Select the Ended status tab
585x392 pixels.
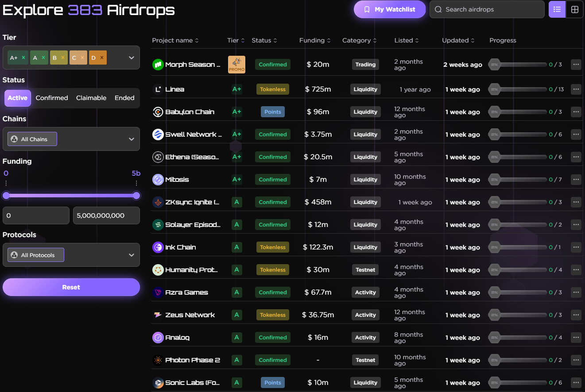click(124, 98)
